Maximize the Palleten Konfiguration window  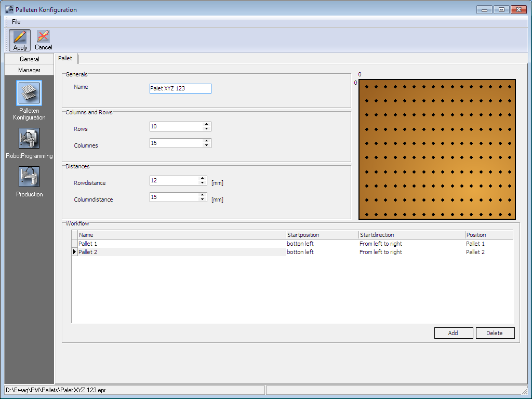[x=501, y=10]
